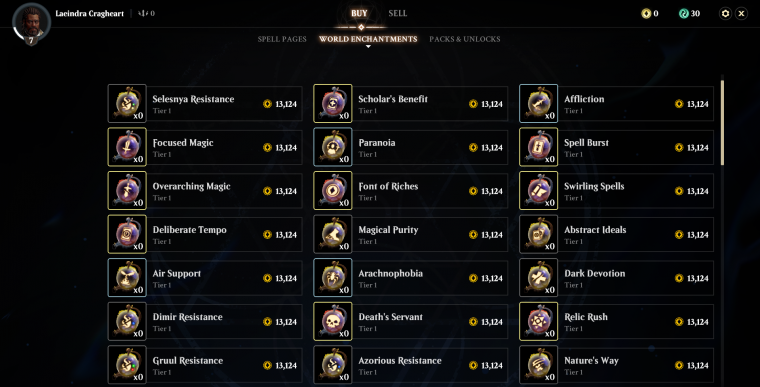760x387 pixels.
Task: Open the Spell Pages tab
Action: tap(282, 39)
